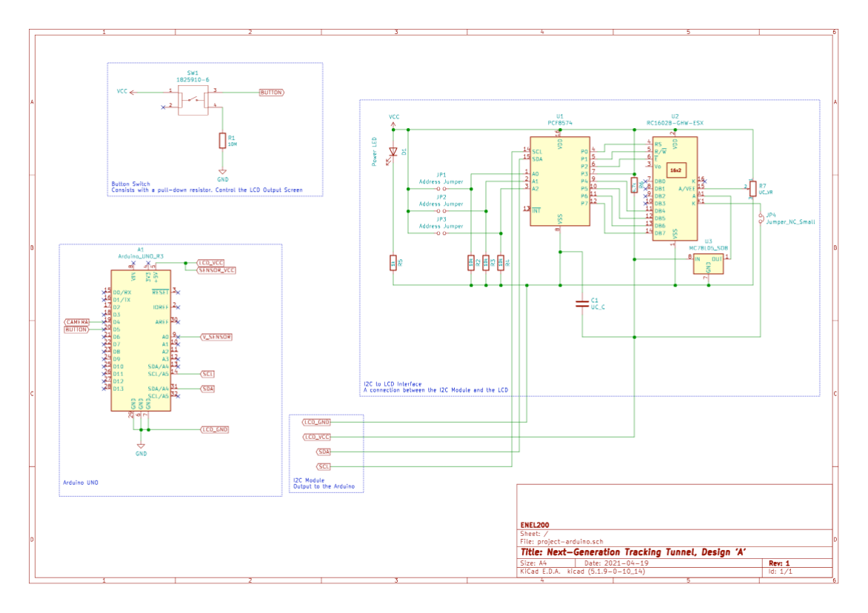The width and height of the screenshot is (868, 613).
Task: Select the CAMERA hierarchical label
Action: [x=77, y=322]
